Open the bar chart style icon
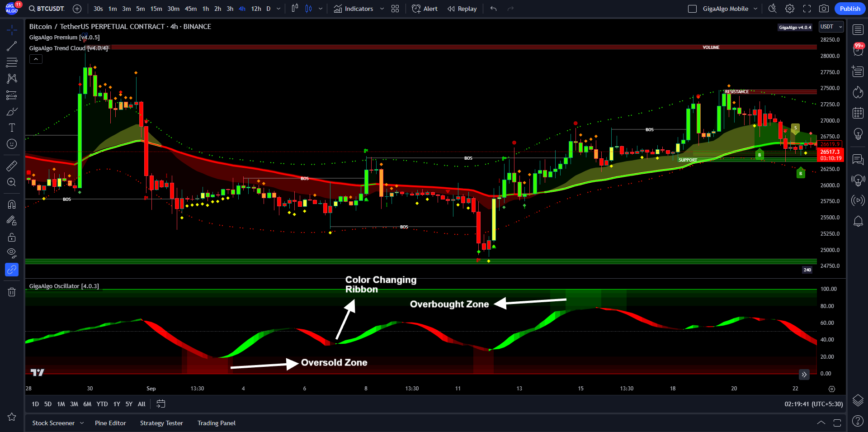 295,8
